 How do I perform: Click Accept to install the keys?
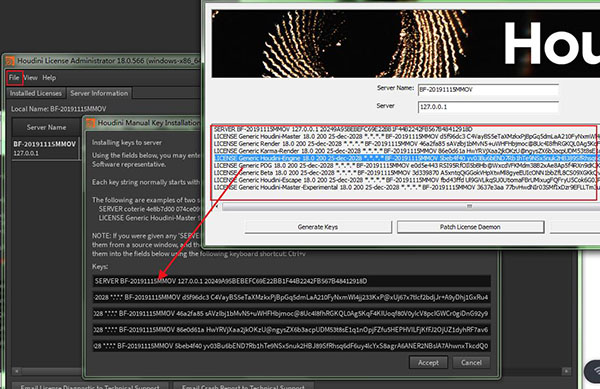428,363
